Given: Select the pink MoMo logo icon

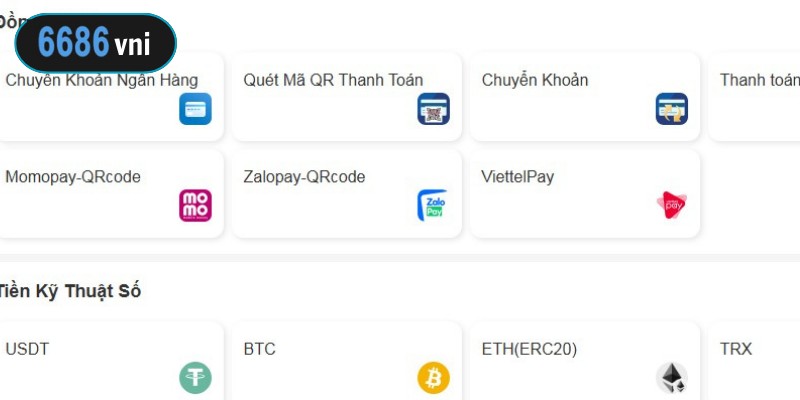Looking at the screenshot, I should pyautogui.click(x=195, y=205).
